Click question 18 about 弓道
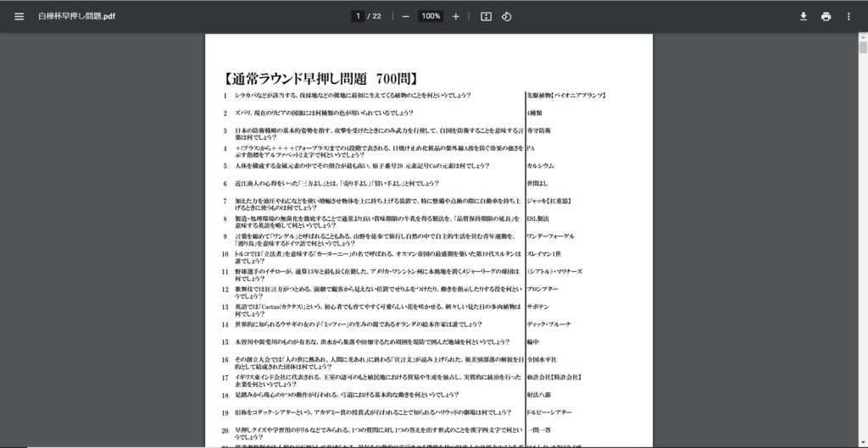868x448 pixels. click(347, 395)
